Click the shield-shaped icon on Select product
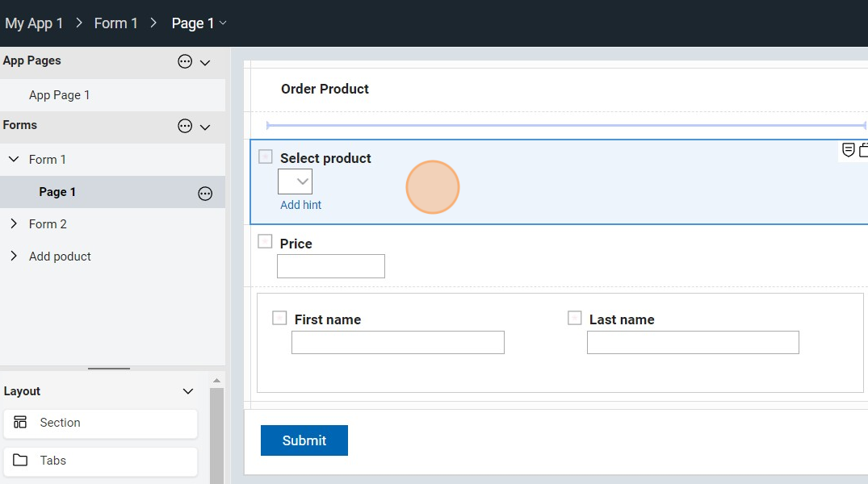Image resolution: width=868 pixels, height=484 pixels. pyautogui.click(x=848, y=150)
